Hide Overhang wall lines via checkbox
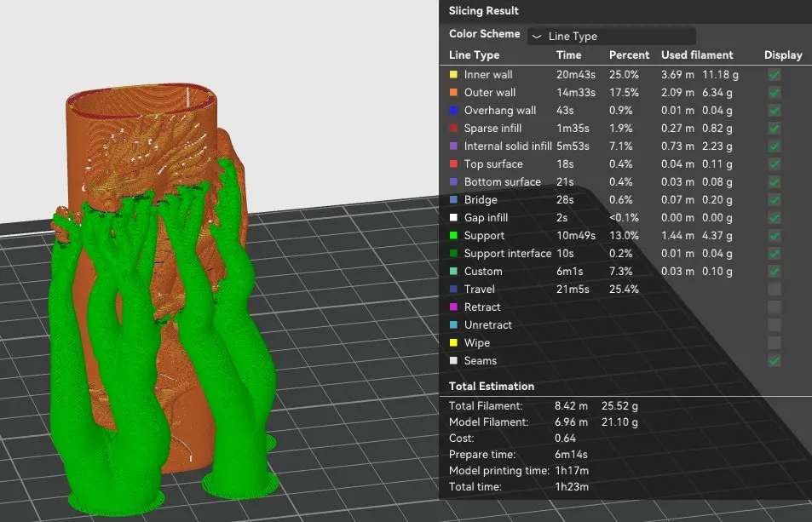The height and width of the screenshot is (522, 812). point(775,110)
